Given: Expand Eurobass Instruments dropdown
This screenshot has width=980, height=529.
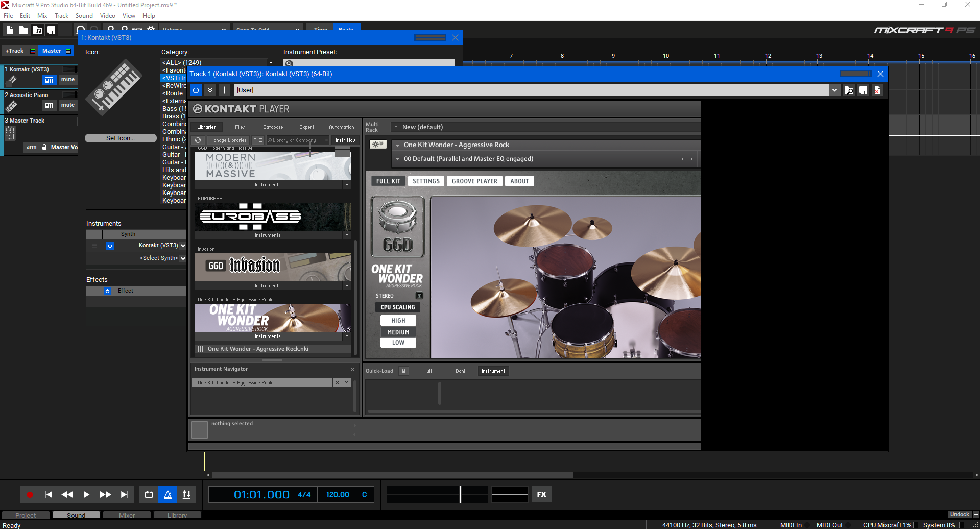Looking at the screenshot, I should 347,235.
